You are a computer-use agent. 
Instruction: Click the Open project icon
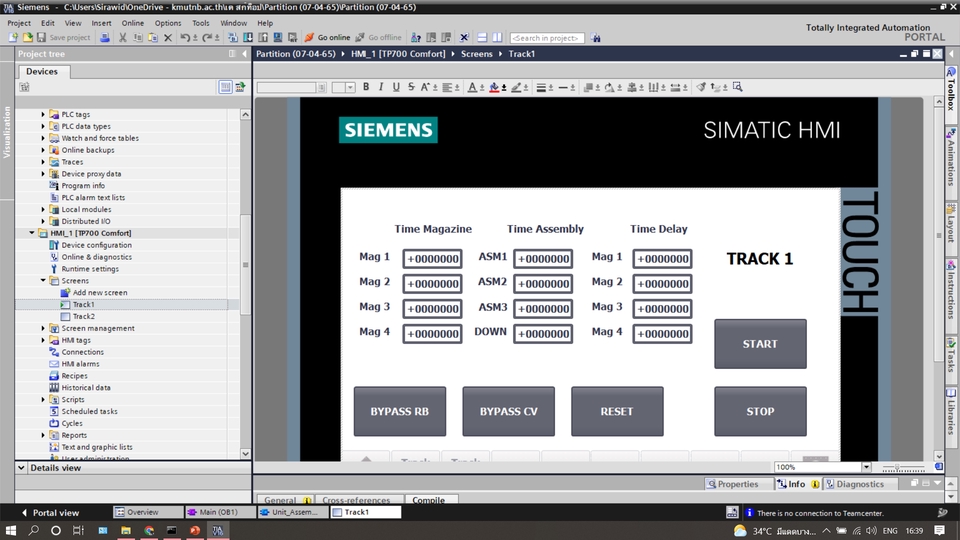28,37
